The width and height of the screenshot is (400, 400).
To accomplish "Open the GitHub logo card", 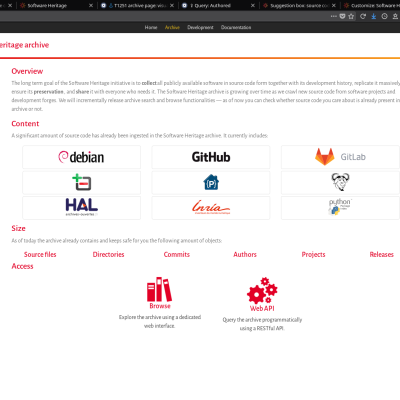I will 211,157.
